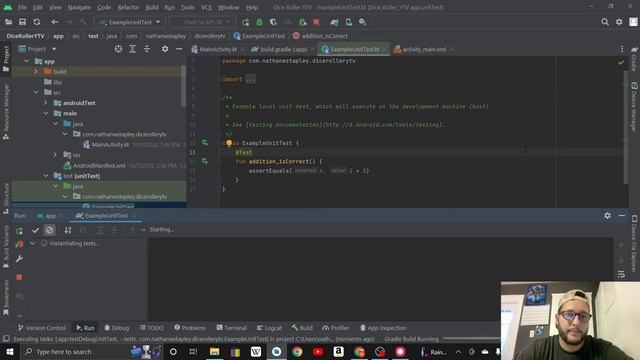The width and height of the screenshot is (640, 360).
Task: Open IDE settings gear in top toolbar
Action: click(x=619, y=22)
